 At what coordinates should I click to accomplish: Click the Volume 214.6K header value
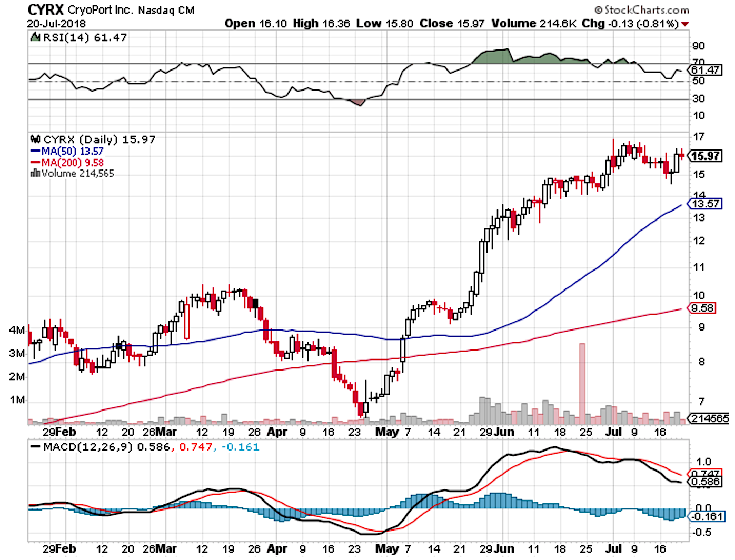click(x=534, y=24)
